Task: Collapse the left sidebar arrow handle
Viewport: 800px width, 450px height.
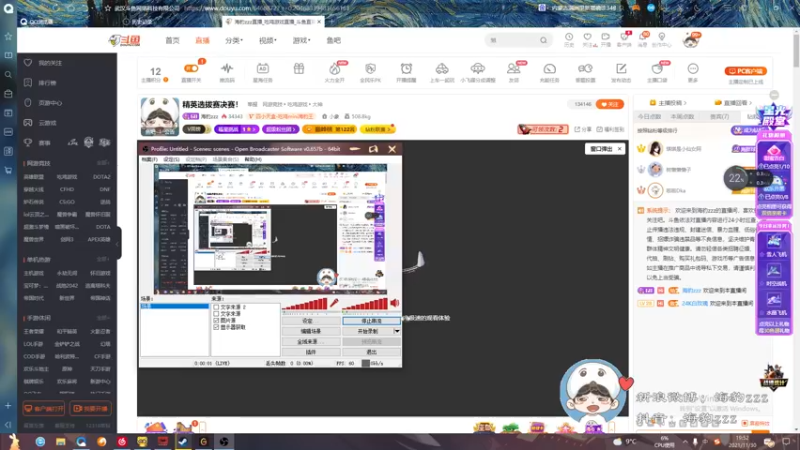Action: [118, 243]
